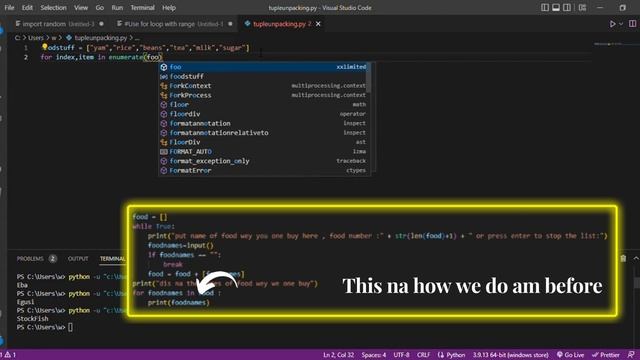Close the tupleunpacking.py tab

[x=318, y=24]
